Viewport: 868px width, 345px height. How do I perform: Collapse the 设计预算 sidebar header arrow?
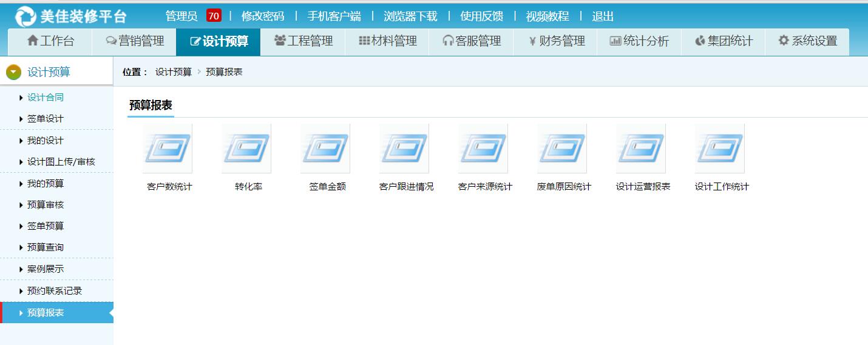pos(13,73)
